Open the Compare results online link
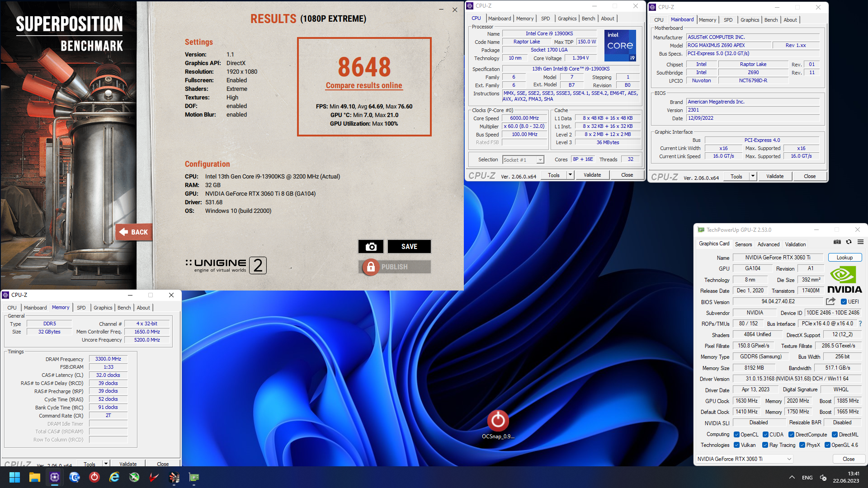 (x=364, y=85)
